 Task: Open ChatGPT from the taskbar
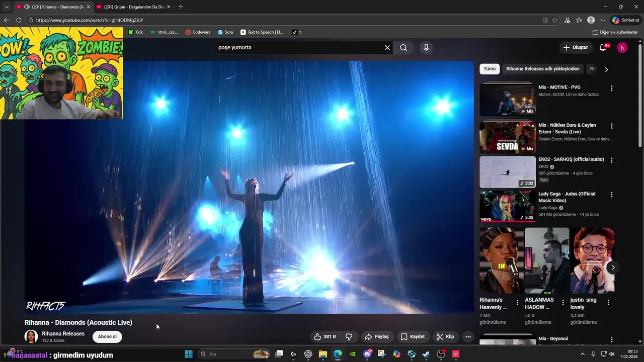308,354
